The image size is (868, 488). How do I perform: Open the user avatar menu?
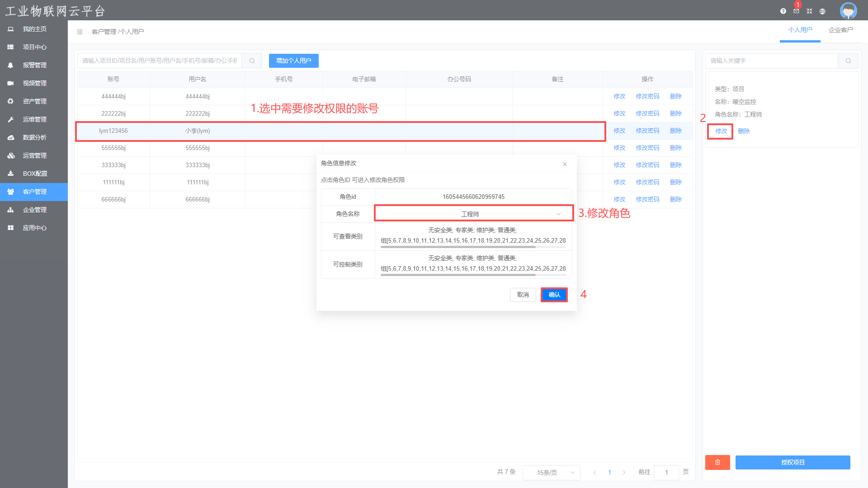tap(848, 10)
